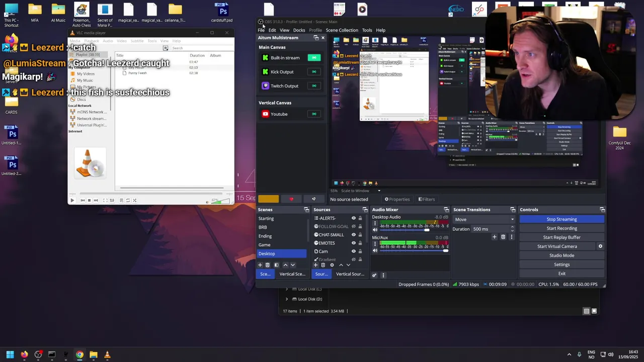Adjust VLC volume slider

tap(220, 201)
